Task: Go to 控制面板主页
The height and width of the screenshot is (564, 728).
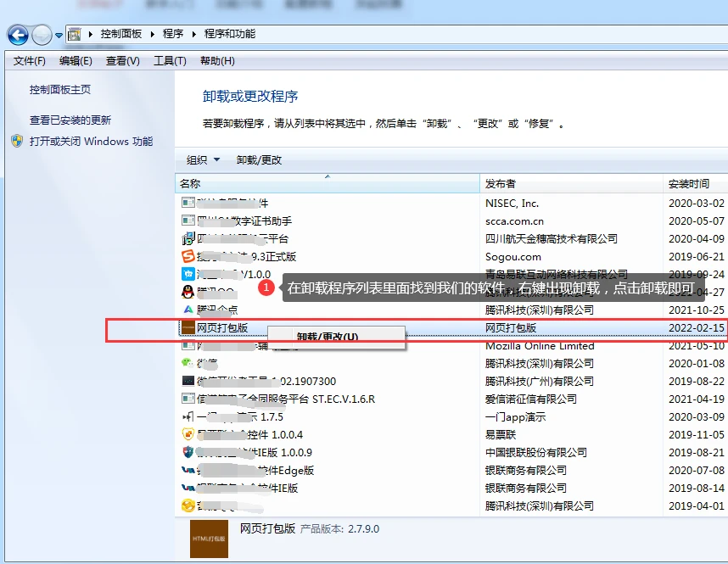Action: (x=60, y=90)
